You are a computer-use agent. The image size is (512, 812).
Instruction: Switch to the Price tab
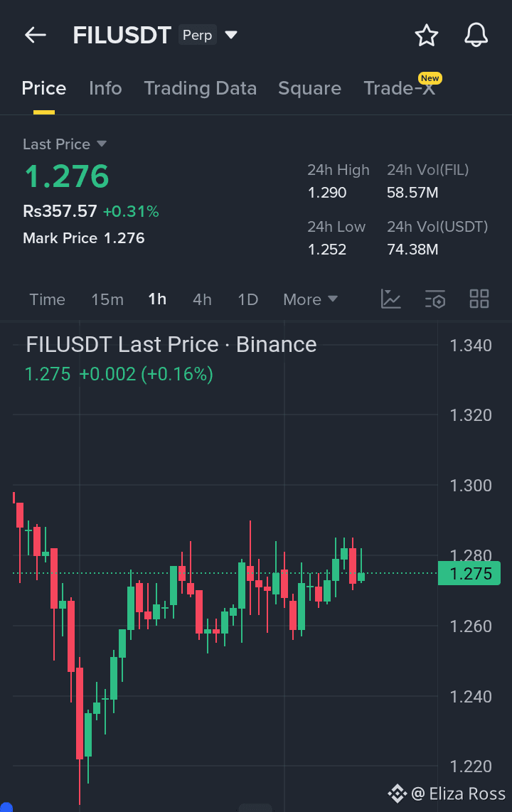tap(44, 88)
